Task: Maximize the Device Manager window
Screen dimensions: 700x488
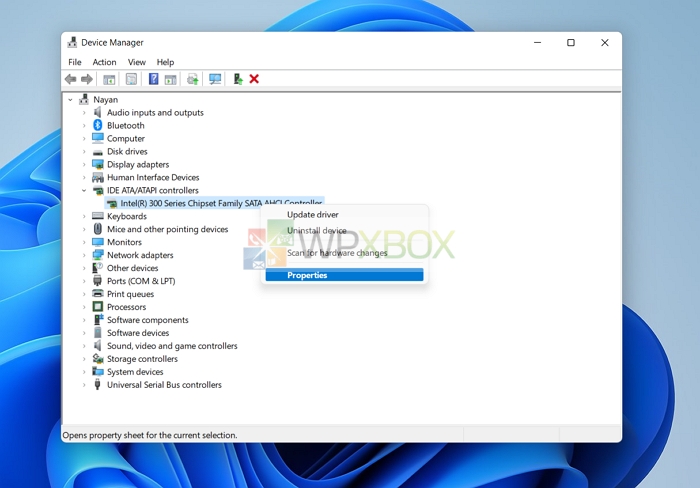Action: (571, 42)
